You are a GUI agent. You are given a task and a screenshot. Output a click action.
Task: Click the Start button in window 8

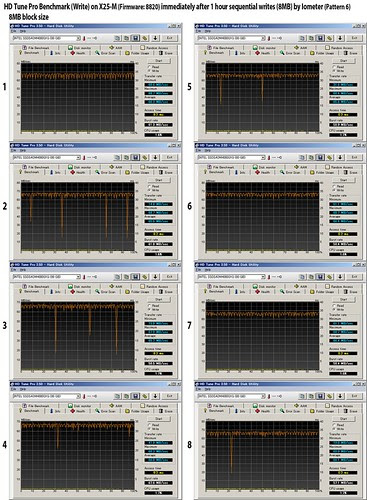[343, 419]
